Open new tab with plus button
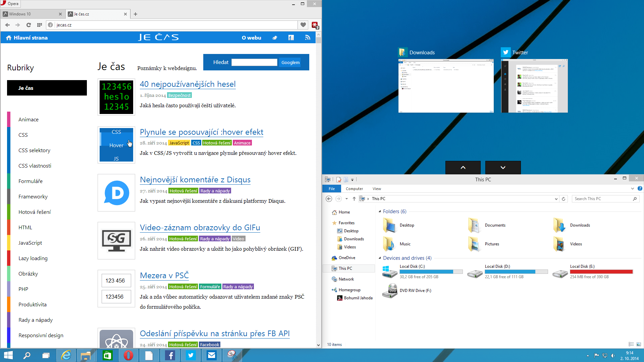The width and height of the screenshot is (644, 362). [x=136, y=14]
